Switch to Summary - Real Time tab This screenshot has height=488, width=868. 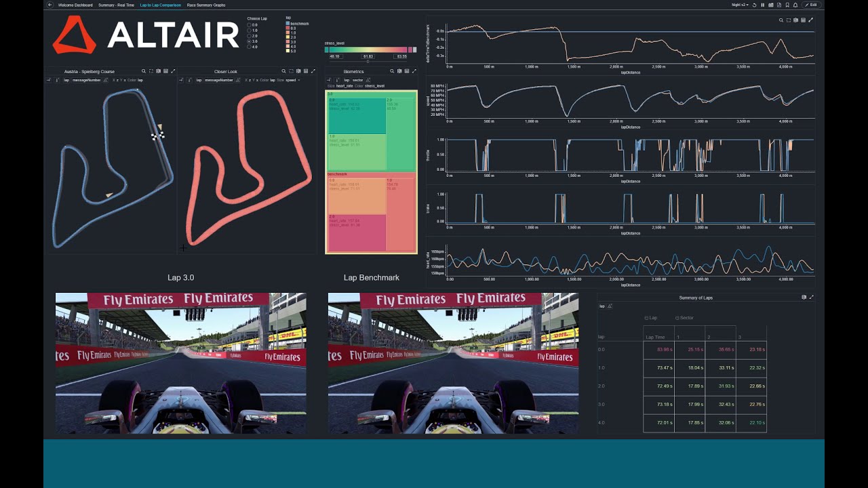(x=116, y=5)
